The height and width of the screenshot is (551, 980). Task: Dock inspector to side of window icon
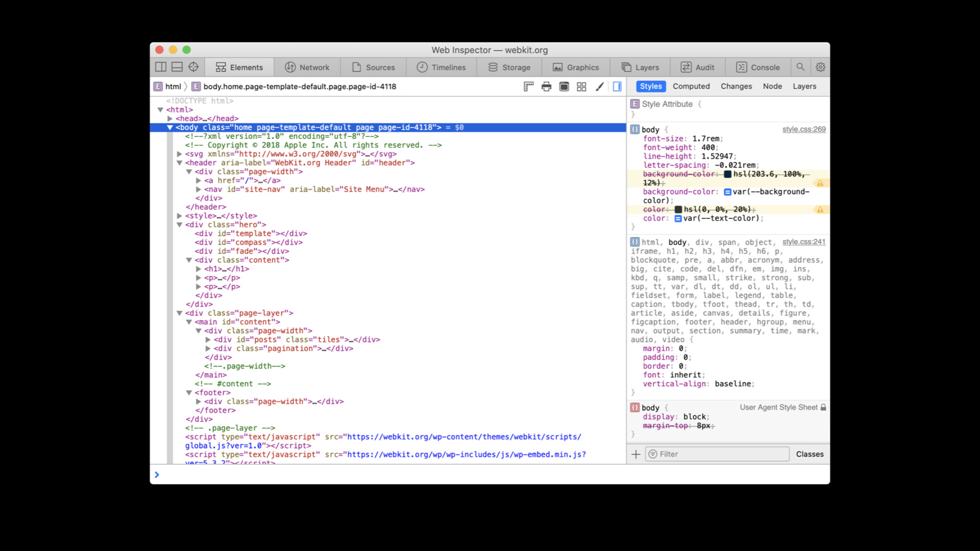click(161, 67)
